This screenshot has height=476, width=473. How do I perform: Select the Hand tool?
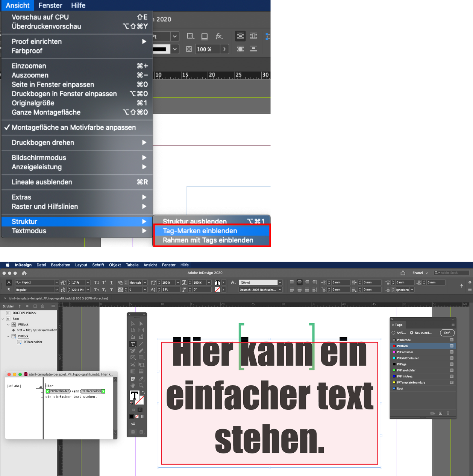[x=133, y=385]
